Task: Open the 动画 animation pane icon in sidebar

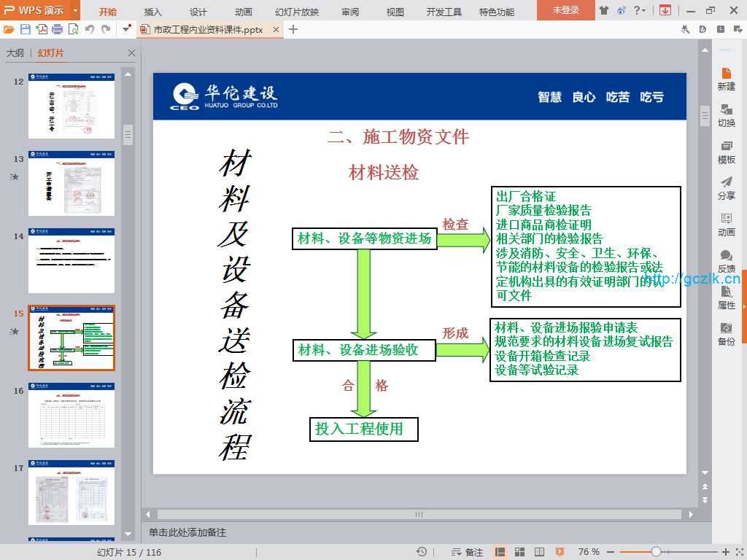Action: (x=726, y=225)
